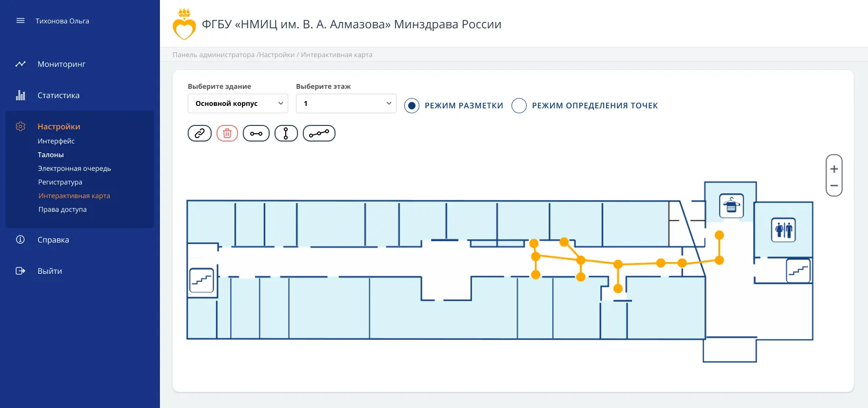Toggle the hamburger menu icon

20,21
